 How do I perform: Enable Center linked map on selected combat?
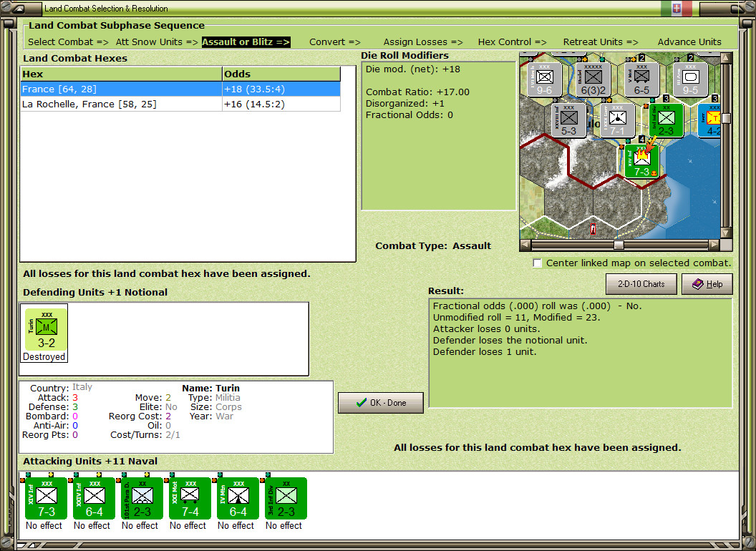[537, 263]
